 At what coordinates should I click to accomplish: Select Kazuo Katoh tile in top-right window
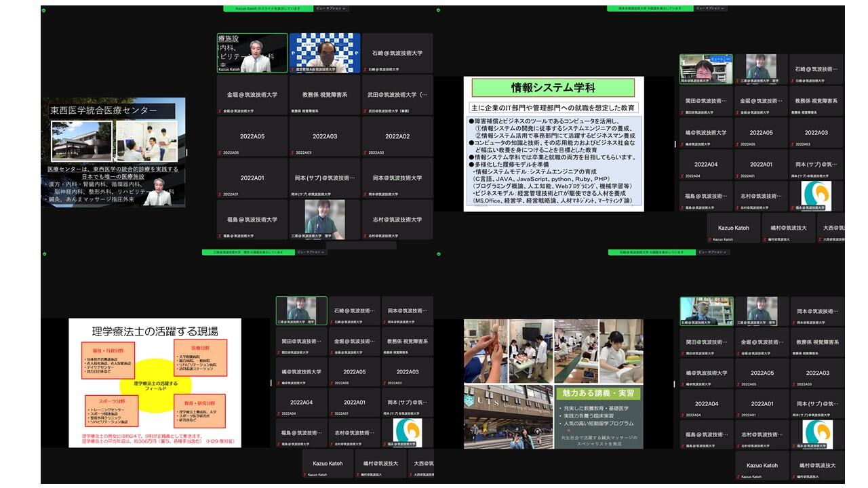pyautogui.click(x=733, y=228)
